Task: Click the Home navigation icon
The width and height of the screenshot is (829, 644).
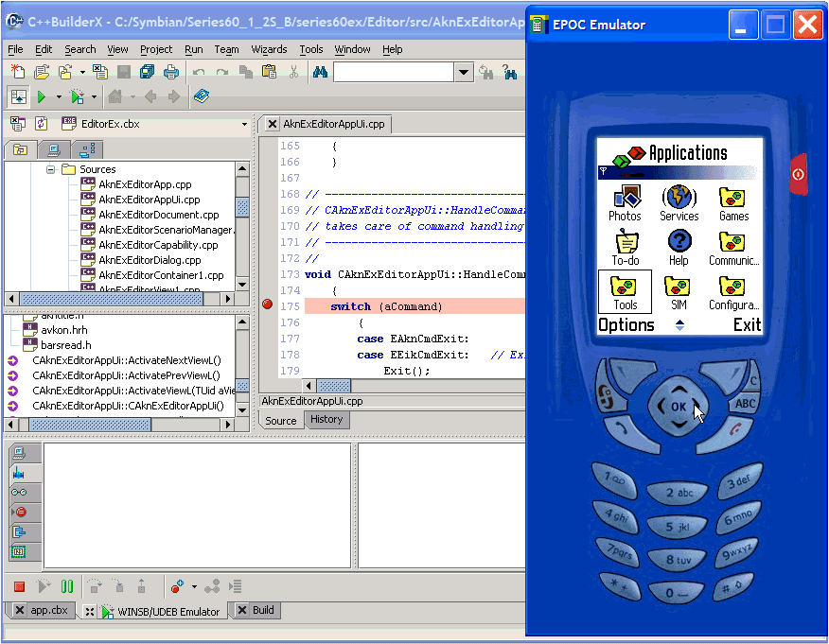Action: [115, 96]
